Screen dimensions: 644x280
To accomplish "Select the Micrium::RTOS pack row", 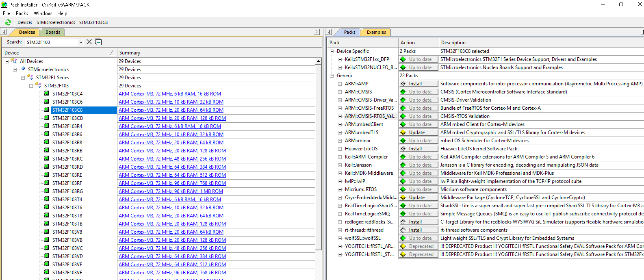I will pos(361,189).
